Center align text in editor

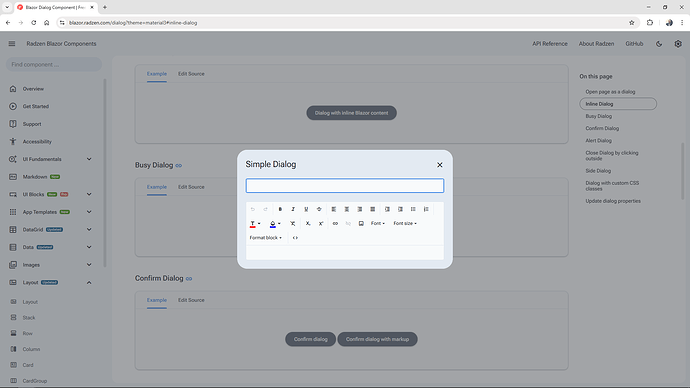pos(347,209)
